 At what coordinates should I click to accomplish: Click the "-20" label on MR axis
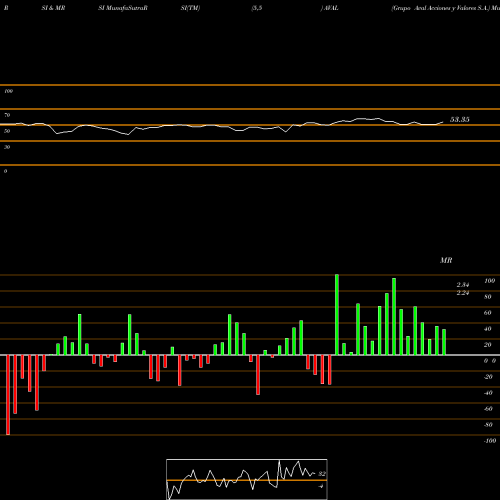(488, 377)
